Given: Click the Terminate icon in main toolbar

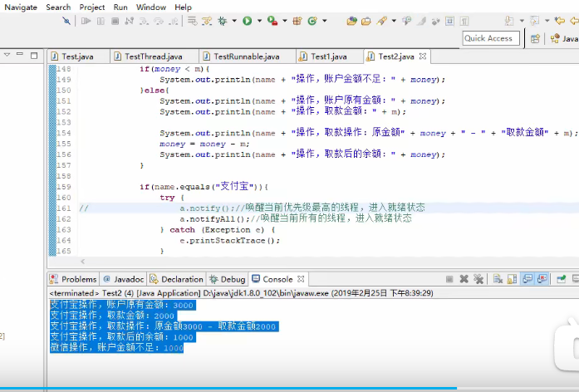Looking at the screenshot, I should tap(115, 21).
